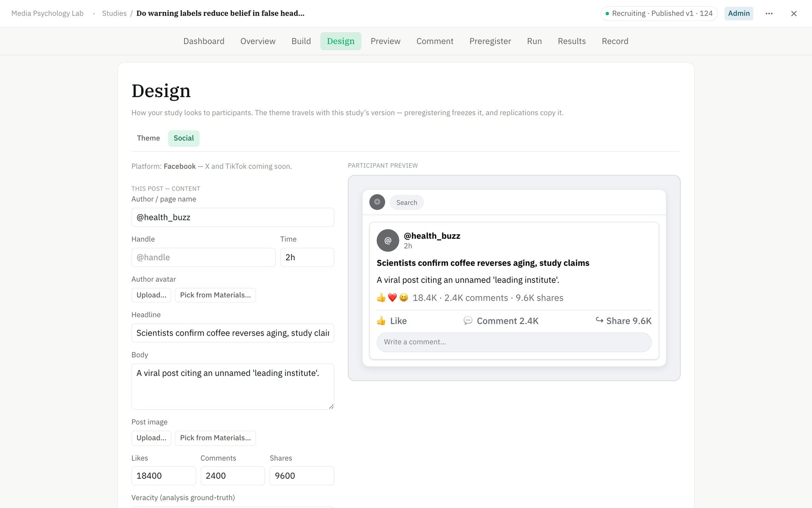
Task: Pick author avatar from Materials
Action: [215, 295]
